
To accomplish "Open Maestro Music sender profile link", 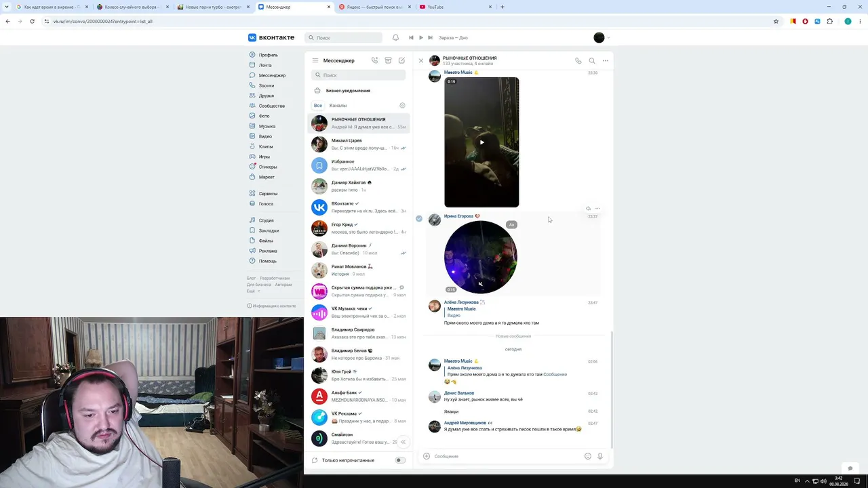I will pyautogui.click(x=458, y=73).
